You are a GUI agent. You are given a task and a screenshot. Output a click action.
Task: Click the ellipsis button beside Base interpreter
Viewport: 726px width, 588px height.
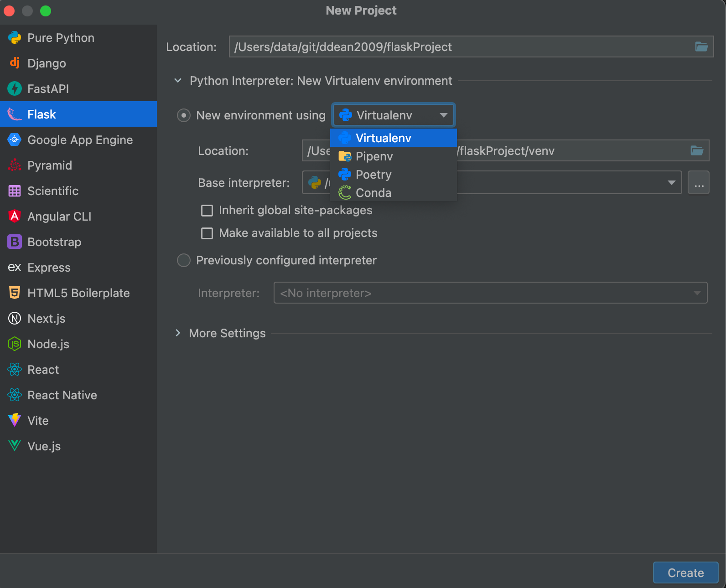pyautogui.click(x=698, y=182)
